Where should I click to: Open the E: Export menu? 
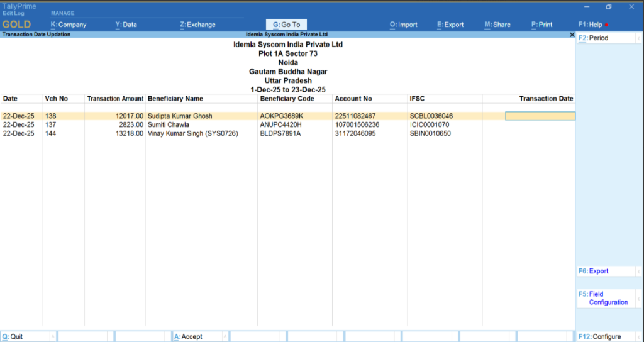(450, 25)
